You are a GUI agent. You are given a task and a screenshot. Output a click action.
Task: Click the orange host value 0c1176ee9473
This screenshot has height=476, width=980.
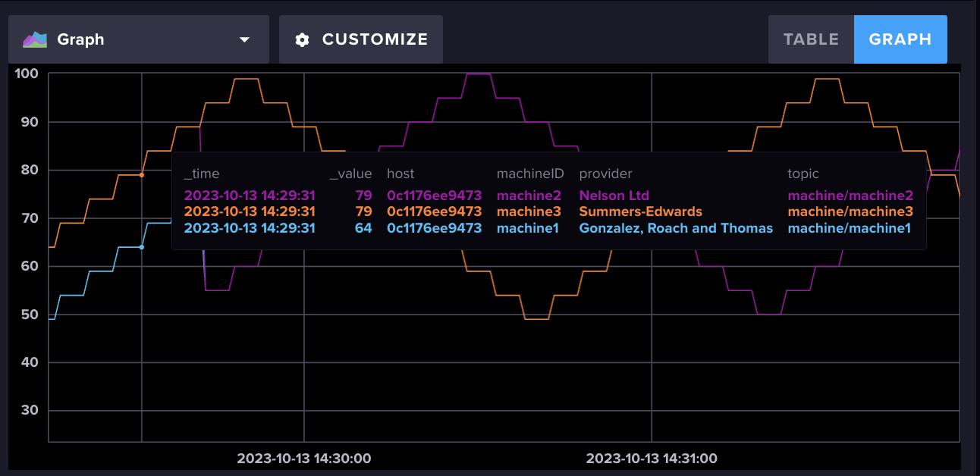[435, 211]
